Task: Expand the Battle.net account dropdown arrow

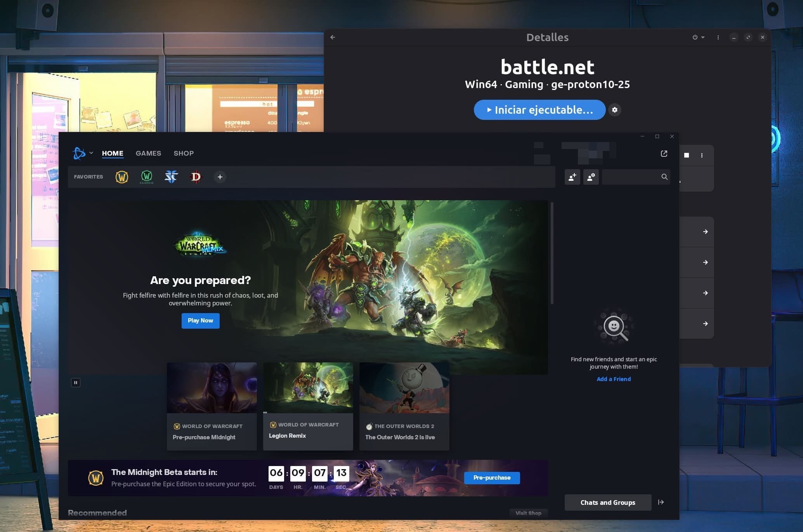Action: click(x=92, y=153)
